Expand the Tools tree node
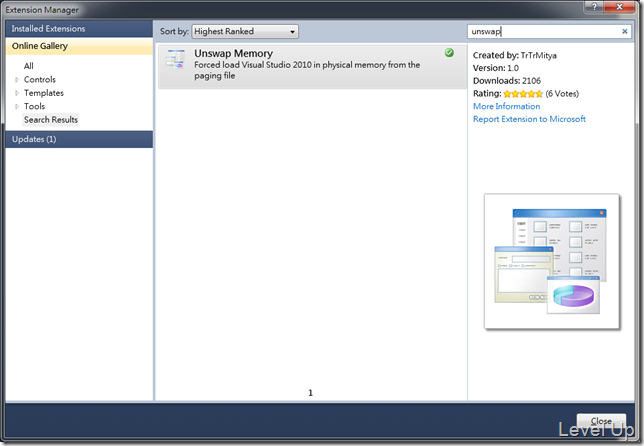Viewport: 644px width, 446px height. pyautogui.click(x=17, y=106)
